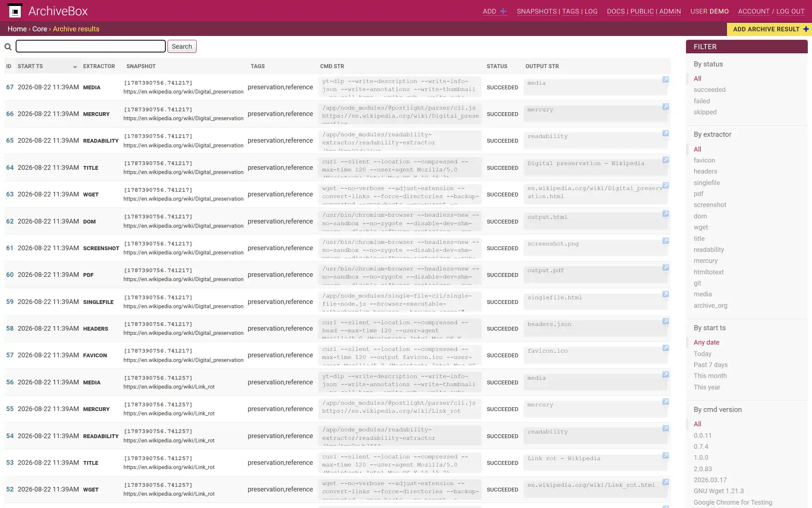Filter by status failed
812x508 pixels.
point(702,101)
